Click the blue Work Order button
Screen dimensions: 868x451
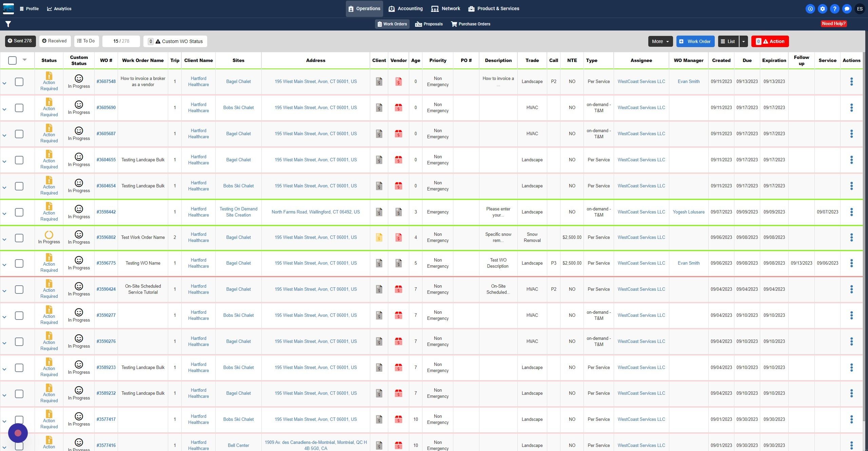click(695, 41)
